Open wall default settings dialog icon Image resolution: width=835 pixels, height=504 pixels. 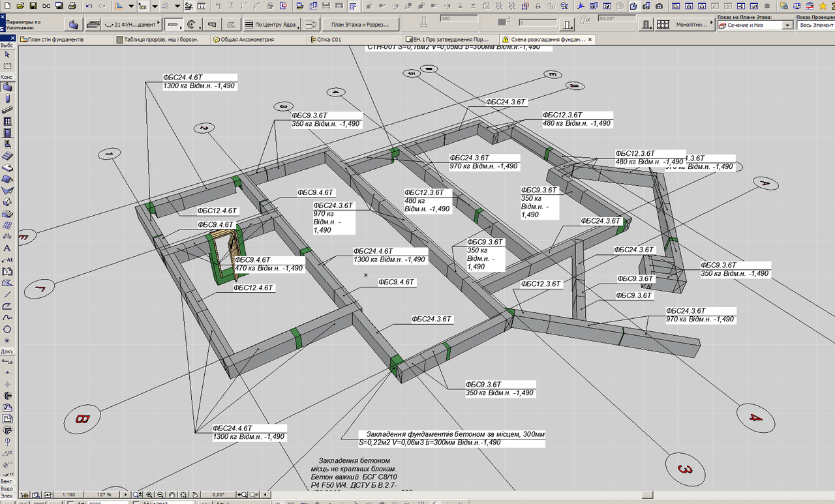pyautogui.click(x=74, y=25)
